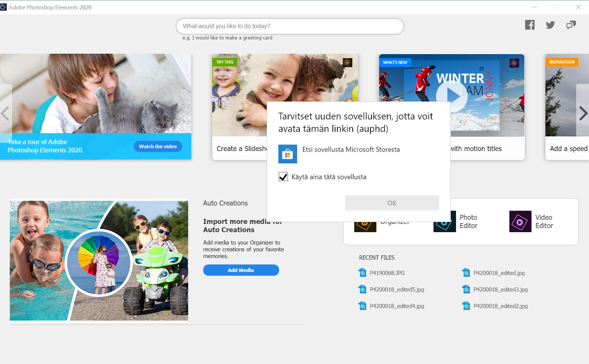Image resolution: width=589 pixels, height=364 pixels.
Task: Open recent file P4200018_edited4.jpg
Action: click(397, 306)
